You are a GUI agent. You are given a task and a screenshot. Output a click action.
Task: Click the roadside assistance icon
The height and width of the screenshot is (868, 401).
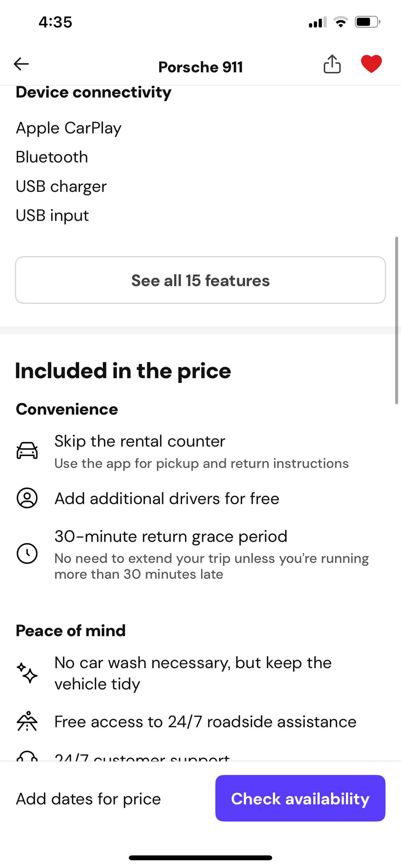(27, 721)
